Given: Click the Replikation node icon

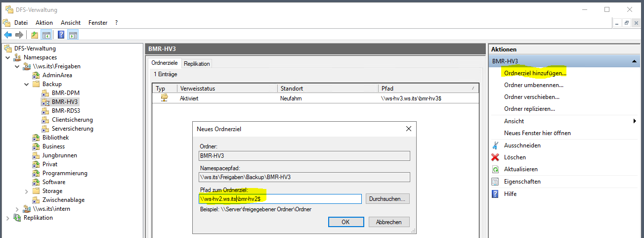Looking at the screenshot, I should 17,218.
